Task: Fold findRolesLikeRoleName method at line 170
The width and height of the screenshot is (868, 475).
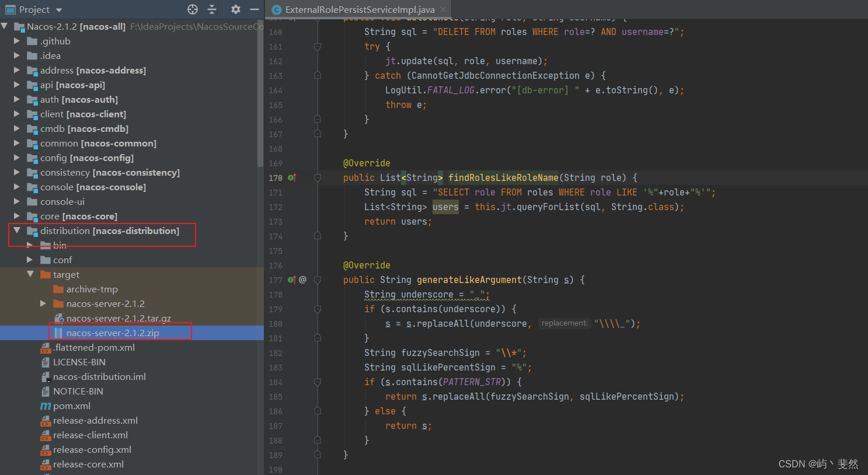Action: (318, 177)
